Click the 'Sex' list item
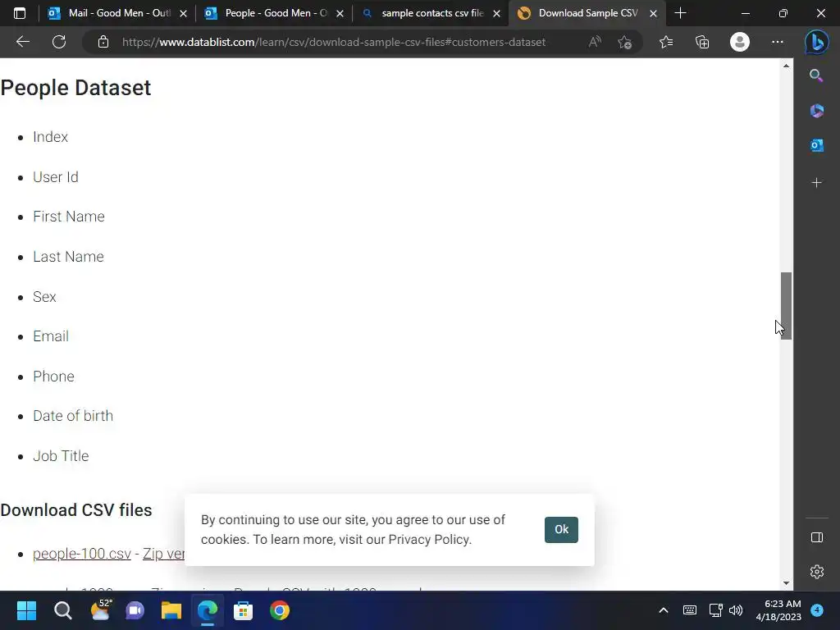Viewport: 840px width, 630px height. click(44, 297)
